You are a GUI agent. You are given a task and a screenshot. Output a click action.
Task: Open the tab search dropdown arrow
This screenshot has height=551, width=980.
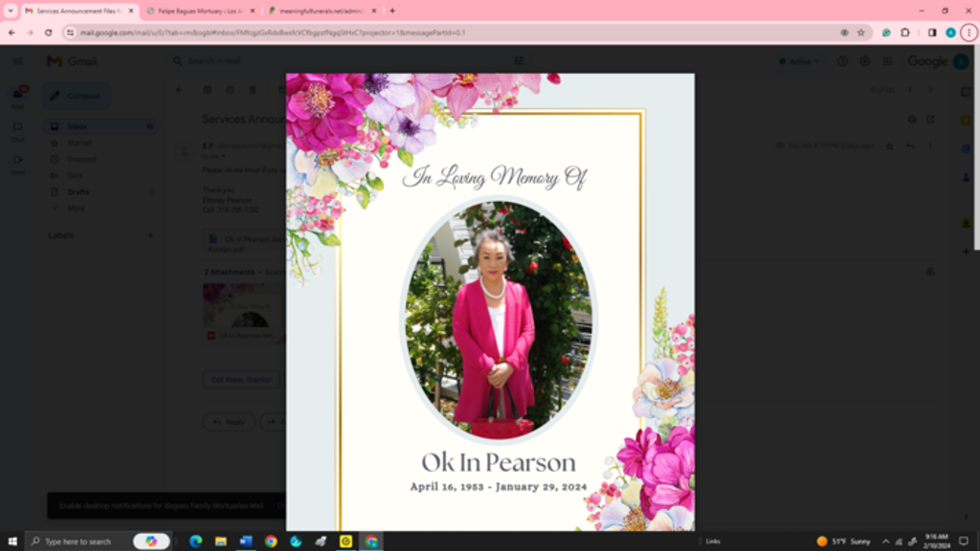pyautogui.click(x=10, y=11)
